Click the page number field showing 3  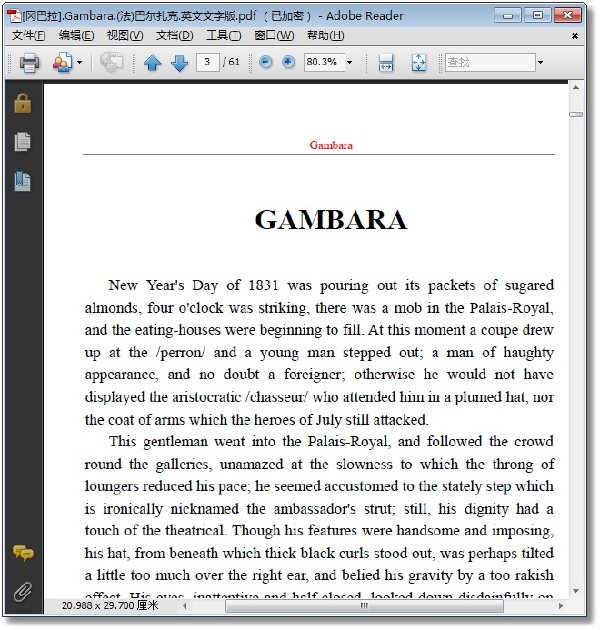click(x=207, y=62)
